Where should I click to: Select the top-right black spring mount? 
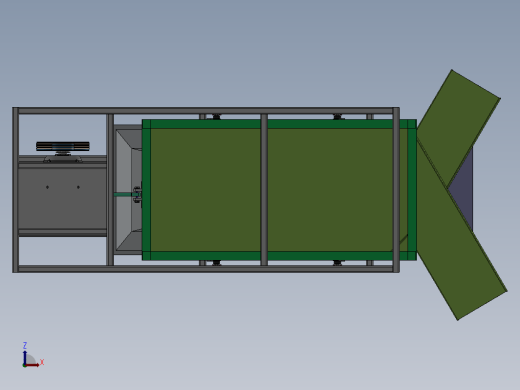337,117
